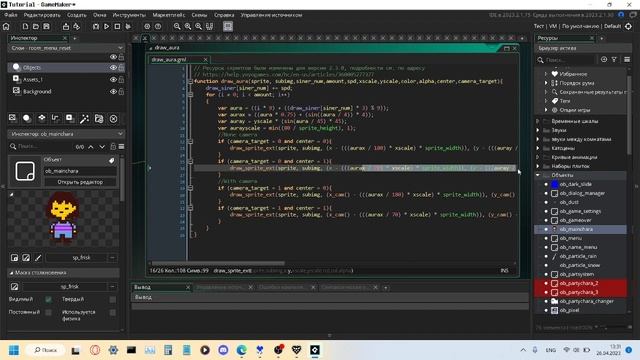Click the blue swatch of ob_dark_slide
Viewport: 640px width, 360px height.
click(x=554, y=184)
